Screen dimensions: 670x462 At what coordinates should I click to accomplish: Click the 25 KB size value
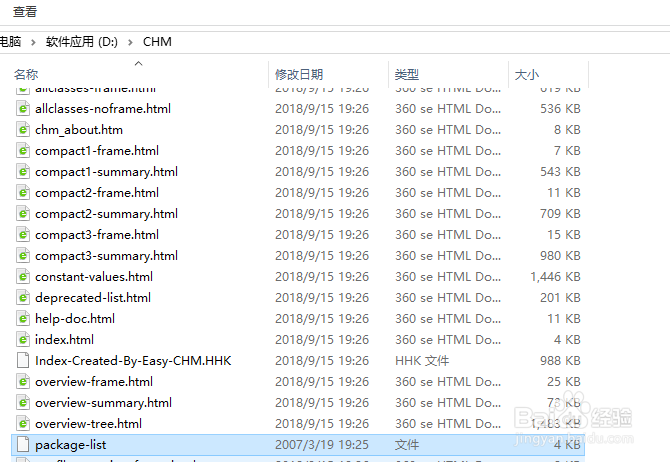click(x=564, y=381)
